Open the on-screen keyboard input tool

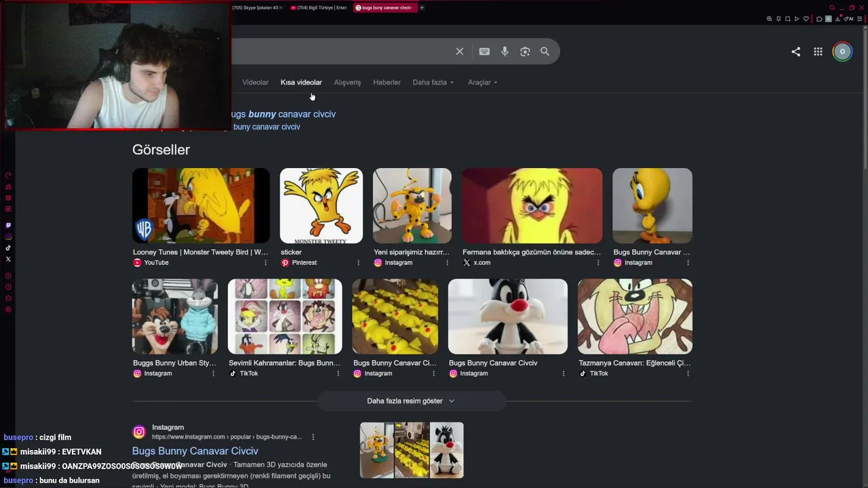click(484, 52)
